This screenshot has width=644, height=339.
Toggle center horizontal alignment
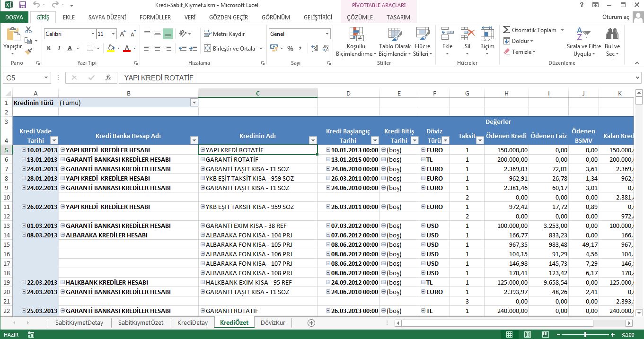click(158, 48)
